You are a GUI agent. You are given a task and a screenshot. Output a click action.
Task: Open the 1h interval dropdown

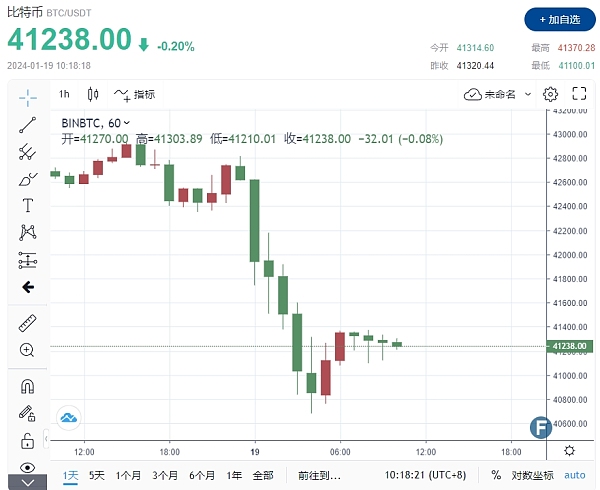pos(64,94)
